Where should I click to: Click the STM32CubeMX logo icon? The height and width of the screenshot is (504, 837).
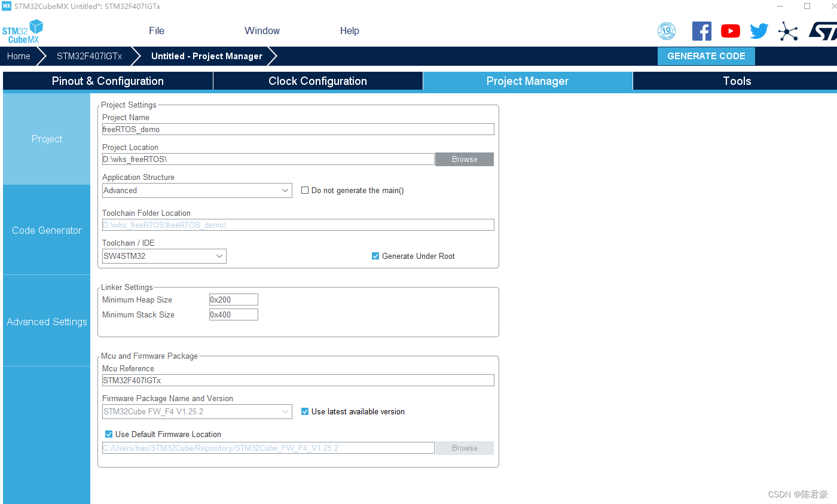tap(23, 31)
